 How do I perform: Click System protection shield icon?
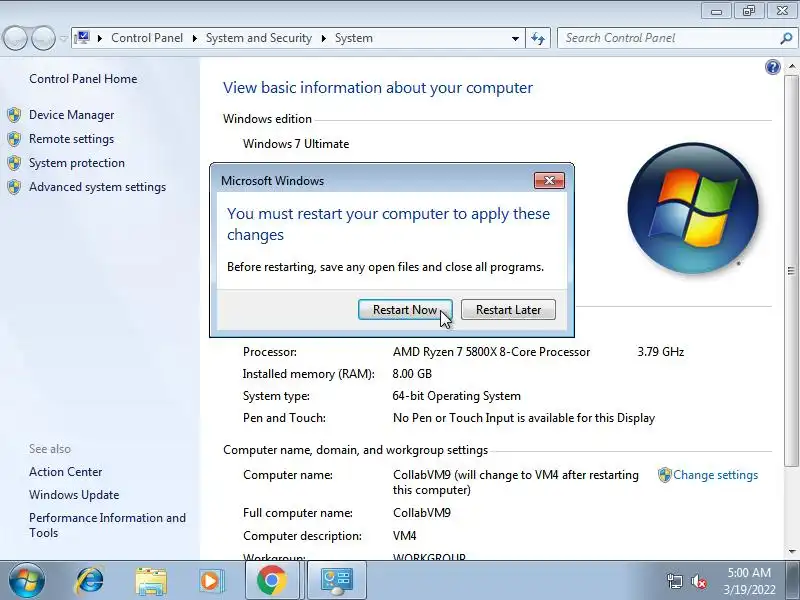click(x=14, y=163)
